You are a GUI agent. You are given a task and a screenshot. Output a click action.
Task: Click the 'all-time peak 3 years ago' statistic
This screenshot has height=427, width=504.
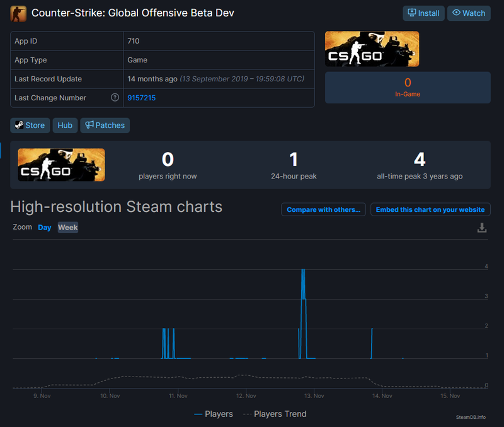pyautogui.click(x=420, y=165)
